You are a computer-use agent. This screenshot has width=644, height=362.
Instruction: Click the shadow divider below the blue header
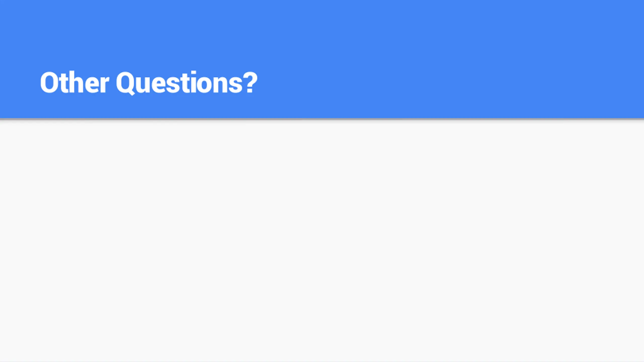pos(322,119)
